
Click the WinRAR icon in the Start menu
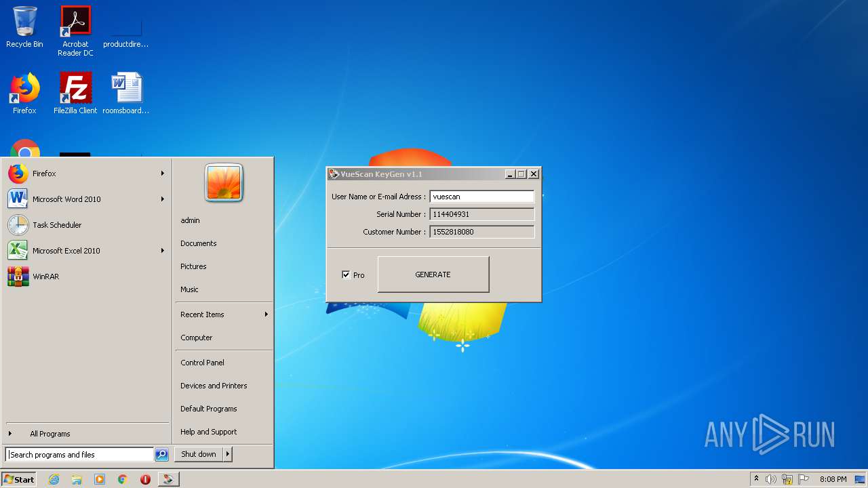pos(18,277)
